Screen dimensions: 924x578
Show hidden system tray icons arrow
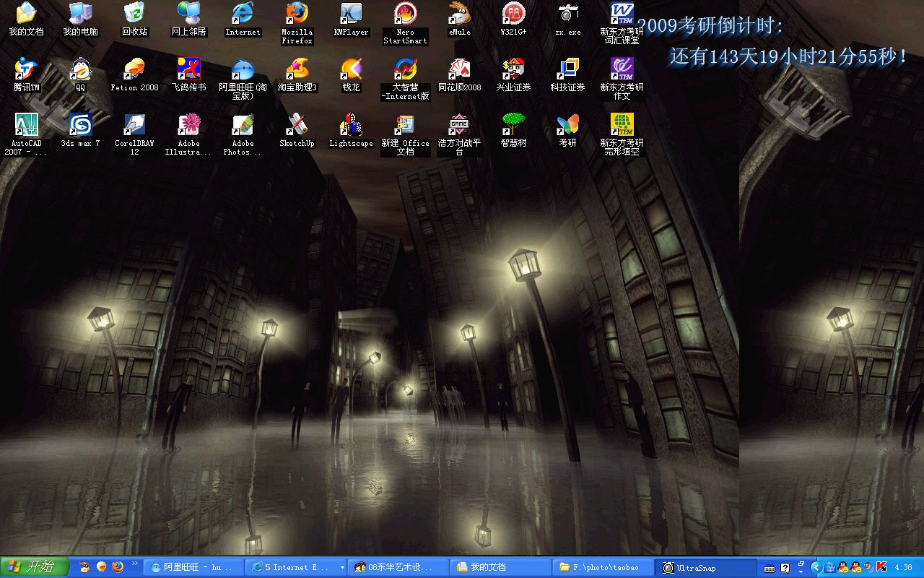[816, 567]
